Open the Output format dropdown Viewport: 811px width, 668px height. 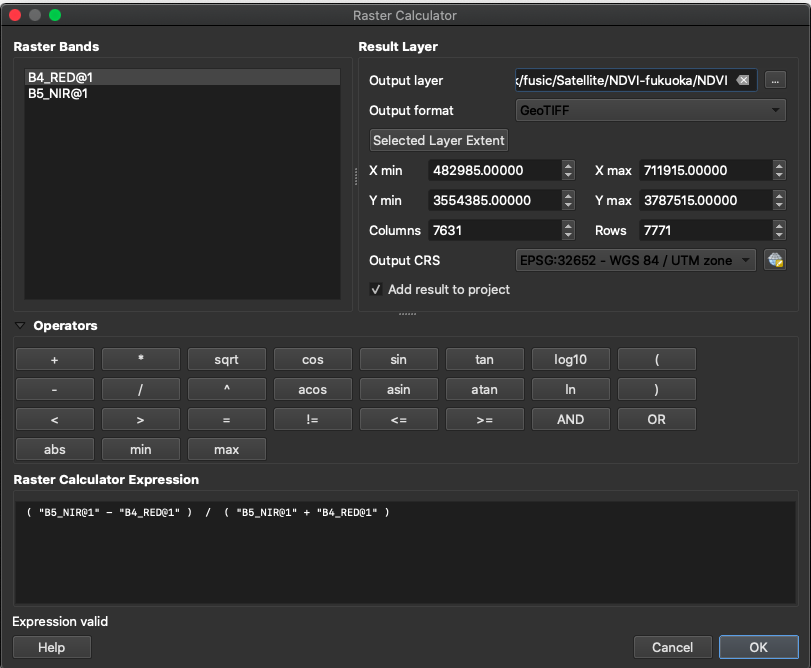[650, 111]
